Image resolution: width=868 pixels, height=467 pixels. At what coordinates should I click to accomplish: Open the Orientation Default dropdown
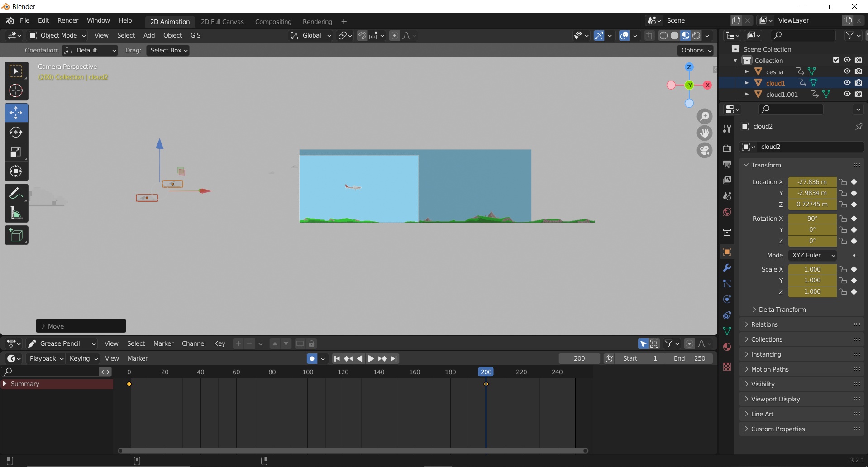click(90, 50)
